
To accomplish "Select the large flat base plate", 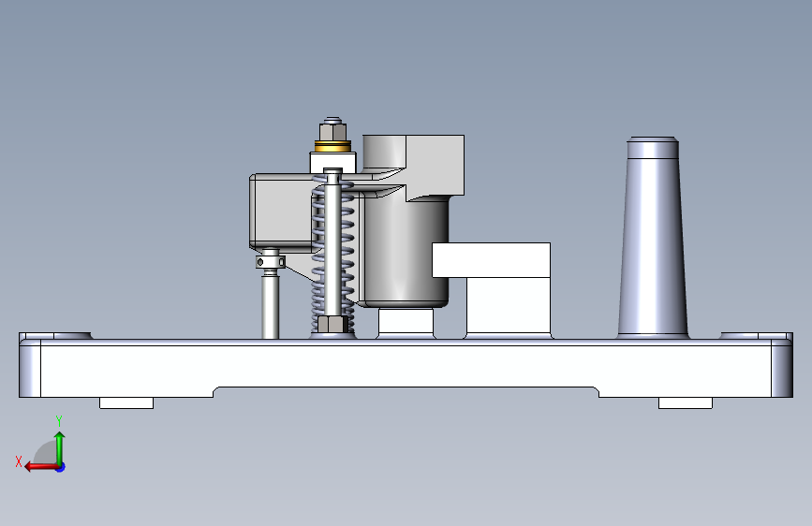I will (406, 366).
